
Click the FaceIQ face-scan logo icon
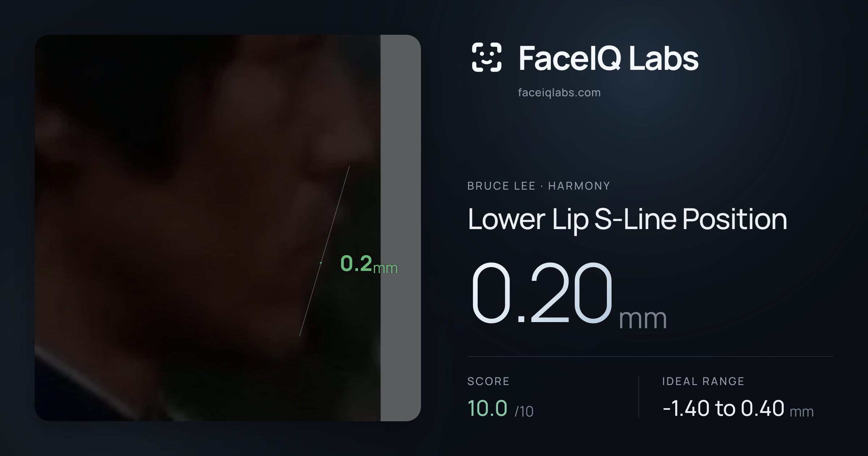pyautogui.click(x=487, y=57)
